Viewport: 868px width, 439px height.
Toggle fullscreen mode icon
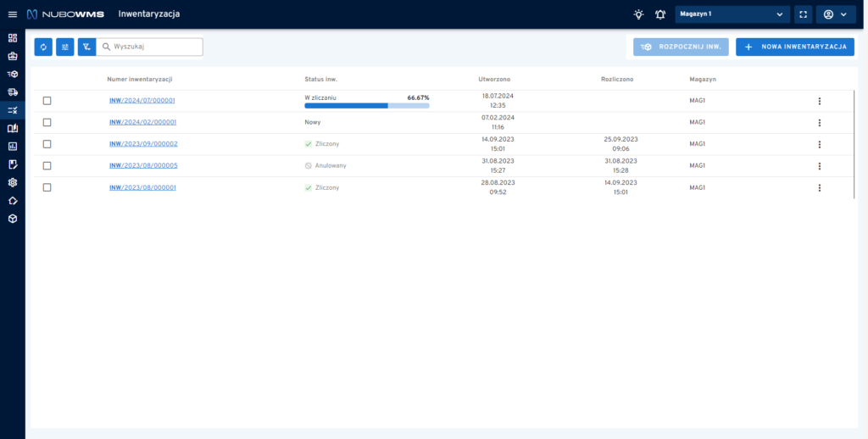click(804, 14)
